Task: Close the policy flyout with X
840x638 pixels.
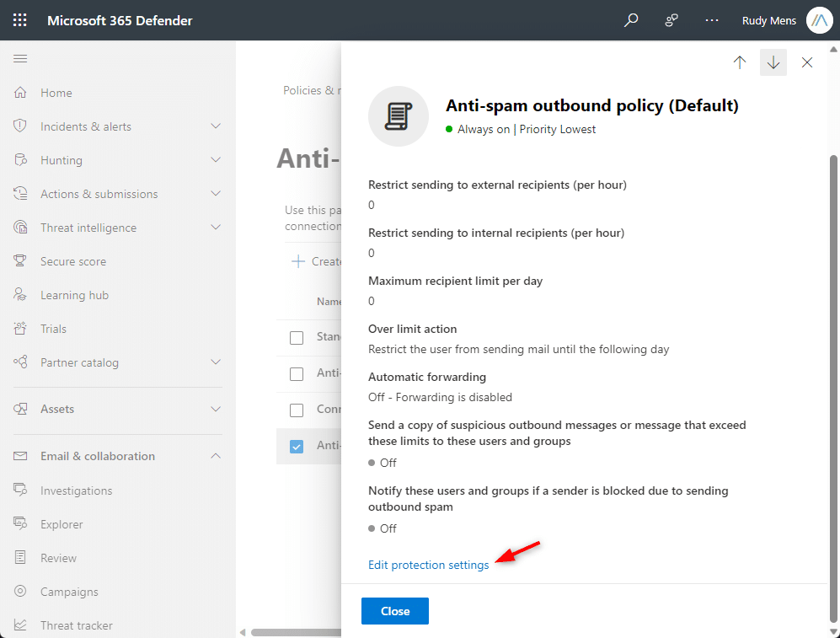Action: (807, 62)
